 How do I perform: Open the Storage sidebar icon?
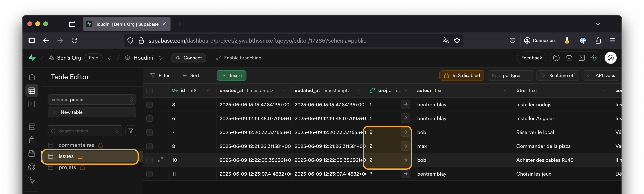tap(32, 153)
